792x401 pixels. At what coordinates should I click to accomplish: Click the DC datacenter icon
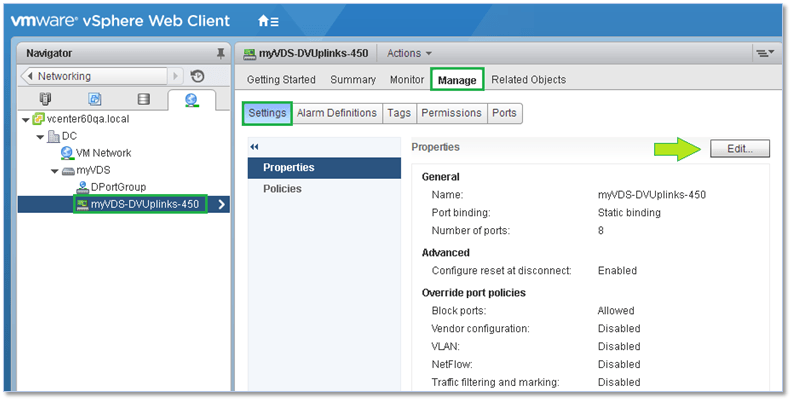click(x=53, y=136)
